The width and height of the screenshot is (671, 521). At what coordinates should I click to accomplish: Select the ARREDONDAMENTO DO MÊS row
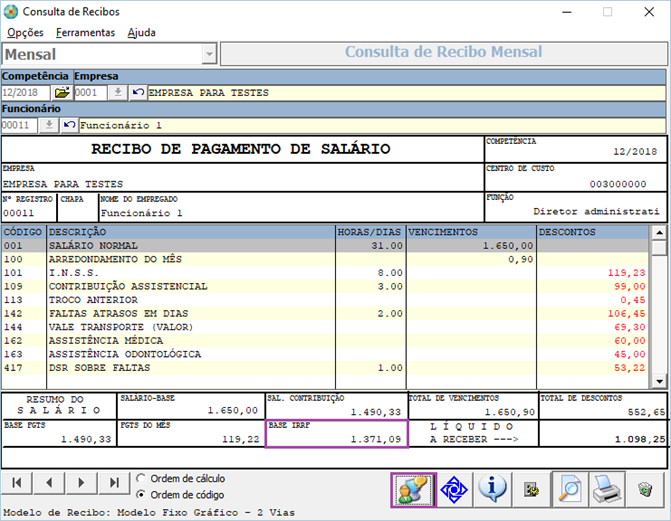coord(325,259)
